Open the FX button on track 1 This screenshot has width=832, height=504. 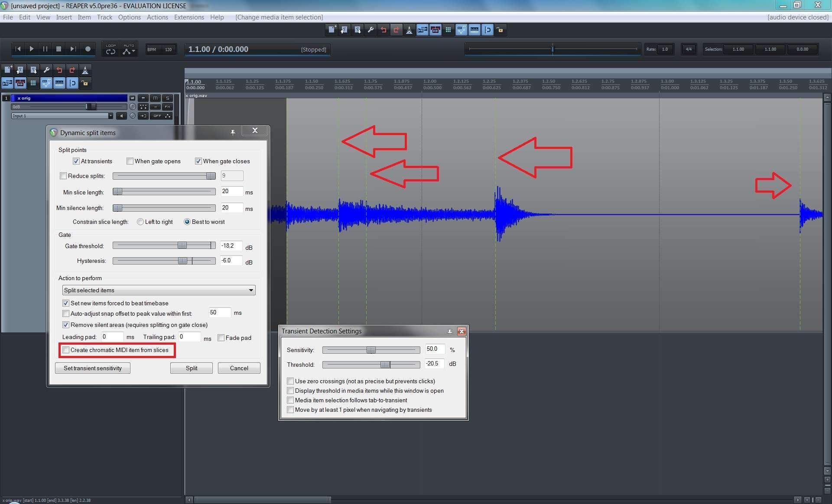point(167,107)
